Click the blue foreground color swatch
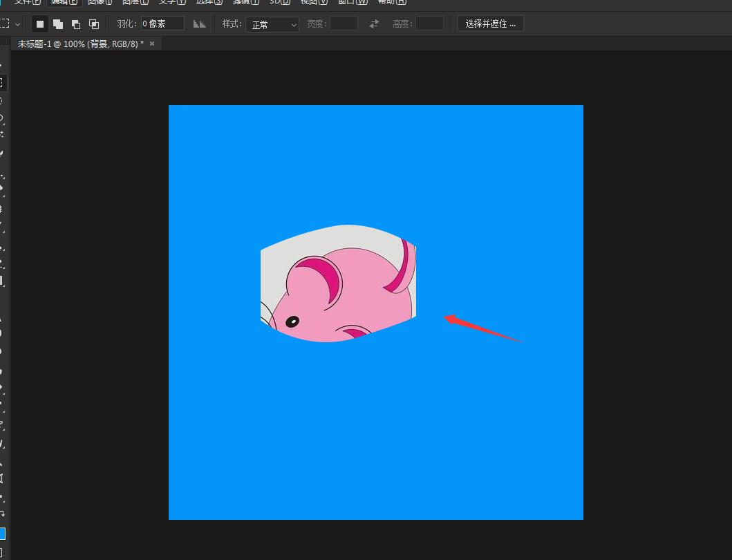Image resolution: width=732 pixels, height=560 pixels. 1,534
